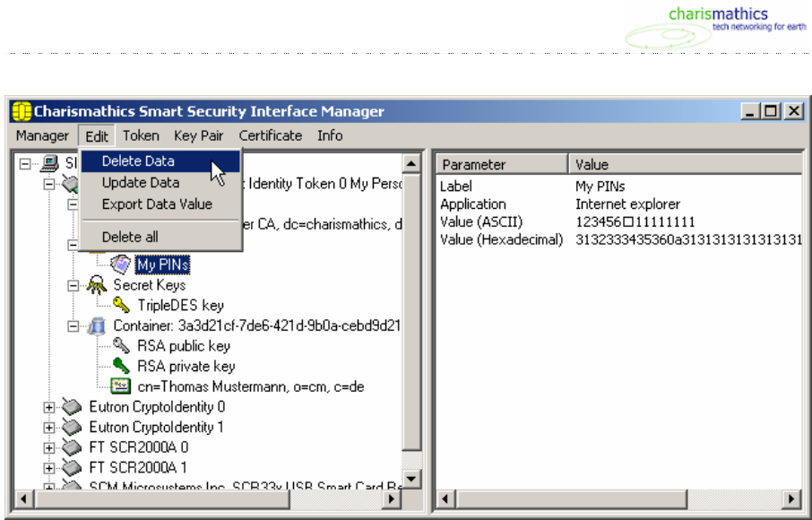
Task: Click details pane scroll right arrow
Action: (791, 498)
